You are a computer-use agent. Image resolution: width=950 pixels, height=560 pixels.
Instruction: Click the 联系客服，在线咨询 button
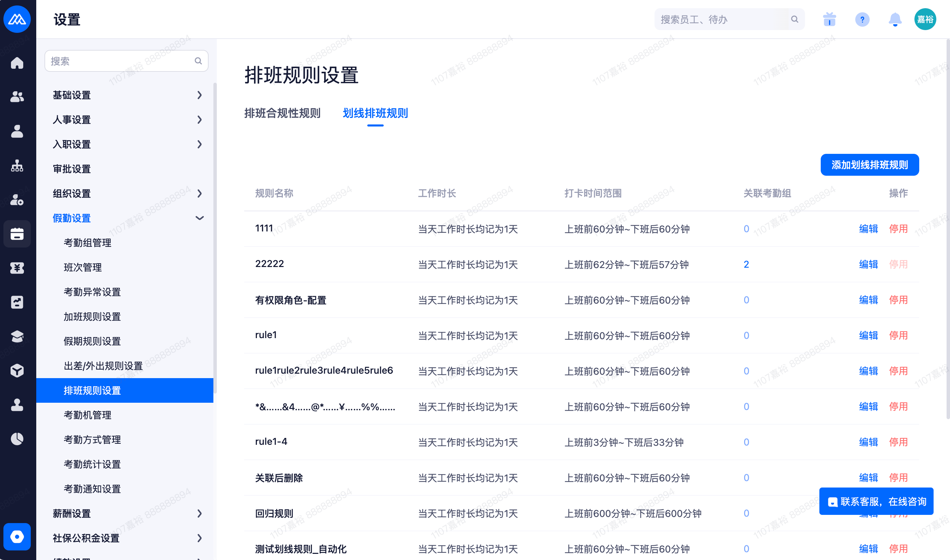[x=876, y=501]
